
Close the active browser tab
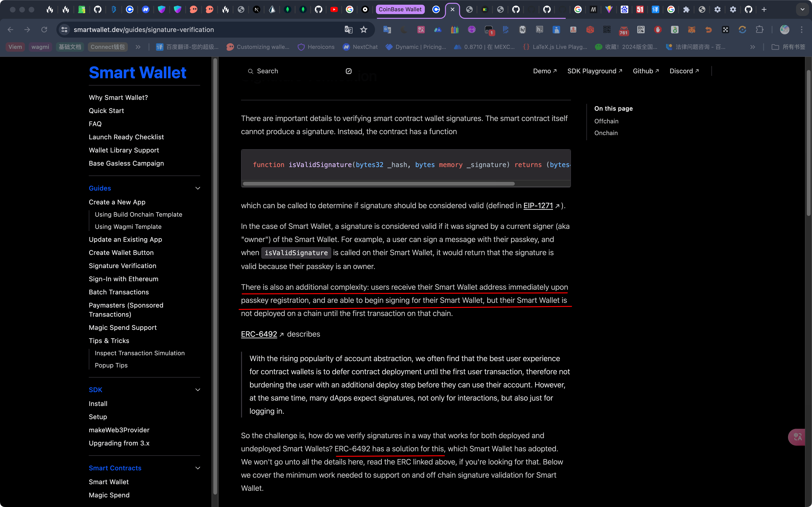452,9
